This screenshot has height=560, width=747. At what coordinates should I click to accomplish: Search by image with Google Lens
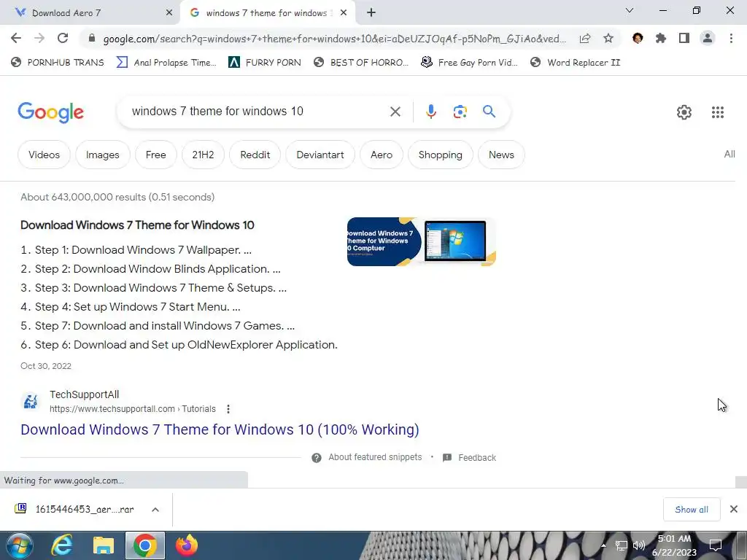(460, 112)
